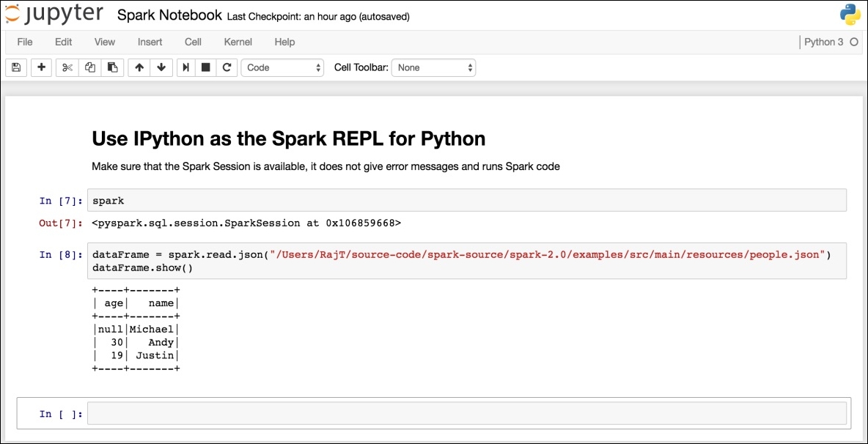868x444 pixels.
Task: Click the SparkSession output text
Action: [x=246, y=223]
